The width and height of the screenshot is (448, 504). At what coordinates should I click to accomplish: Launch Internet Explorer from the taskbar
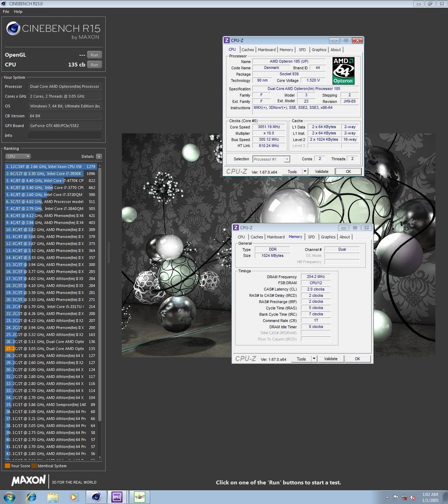click(x=31, y=497)
